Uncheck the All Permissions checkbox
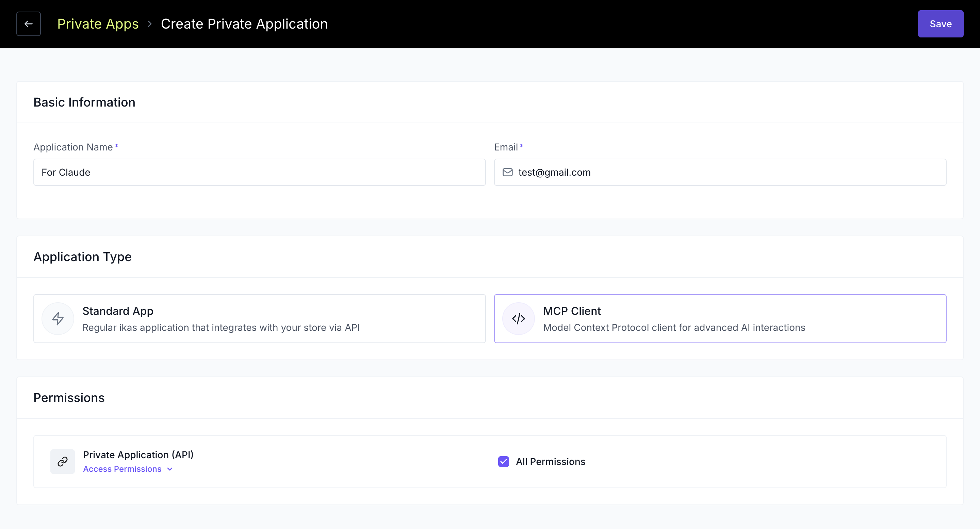The height and width of the screenshot is (529, 980). pos(504,462)
